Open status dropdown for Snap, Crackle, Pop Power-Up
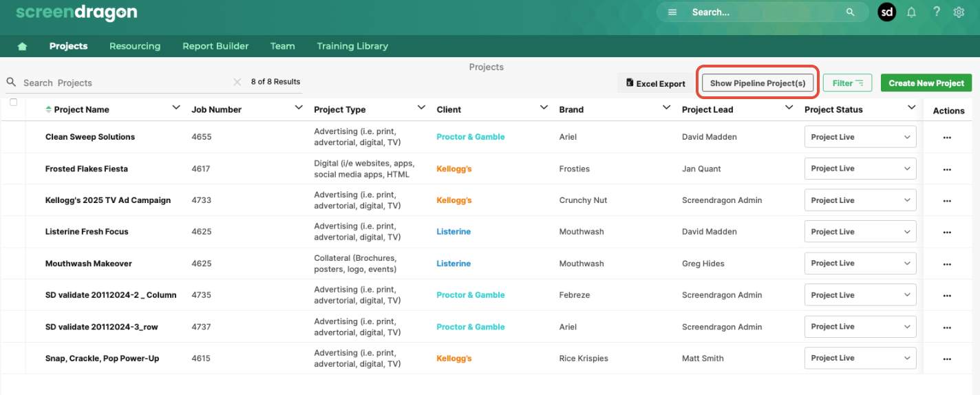The height and width of the screenshot is (395, 980). point(860,359)
